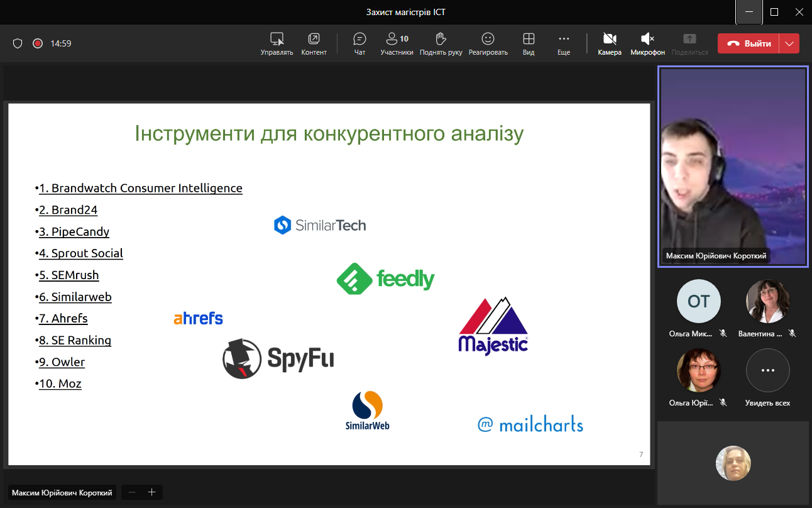This screenshot has height=508, width=812.
Task: Open the 10. Moz link
Action: pyautogui.click(x=60, y=384)
